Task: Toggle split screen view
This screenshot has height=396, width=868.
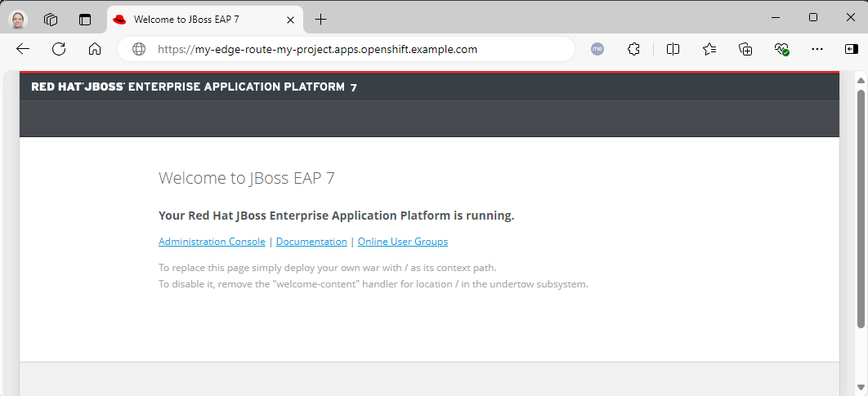Action: tap(673, 49)
